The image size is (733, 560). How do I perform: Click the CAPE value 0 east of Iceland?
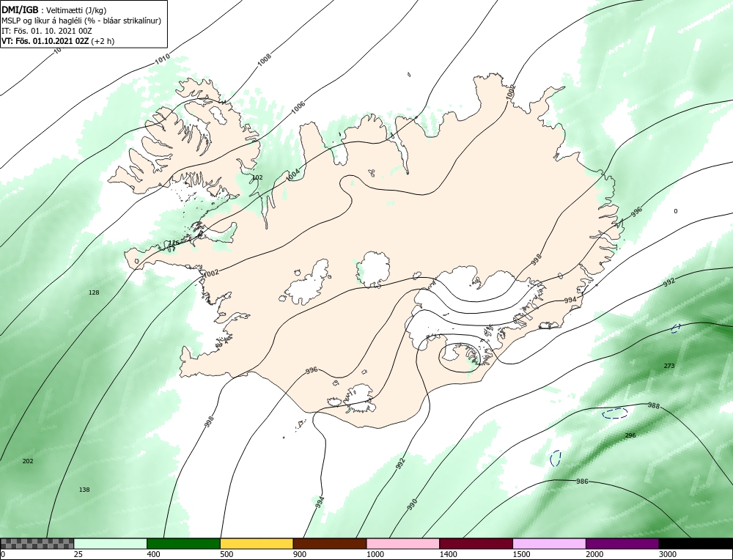click(x=676, y=211)
